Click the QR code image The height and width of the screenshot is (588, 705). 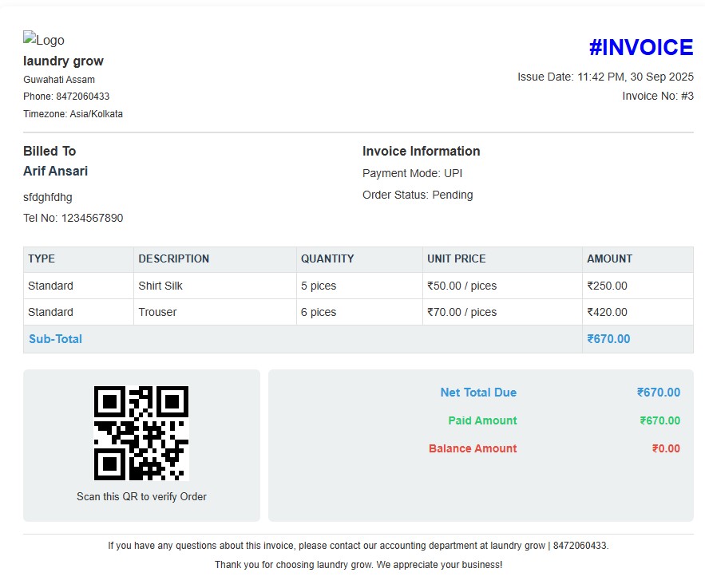click(x=141, y=433)
